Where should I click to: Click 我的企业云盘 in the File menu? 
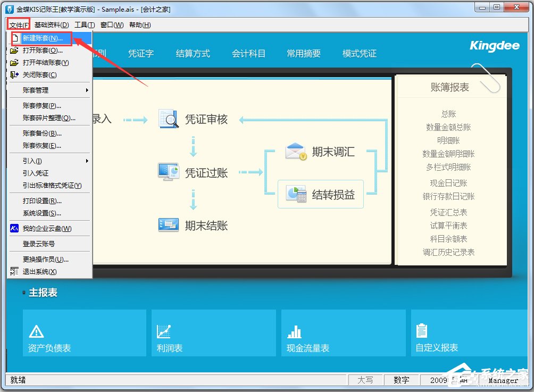point(47,229)
